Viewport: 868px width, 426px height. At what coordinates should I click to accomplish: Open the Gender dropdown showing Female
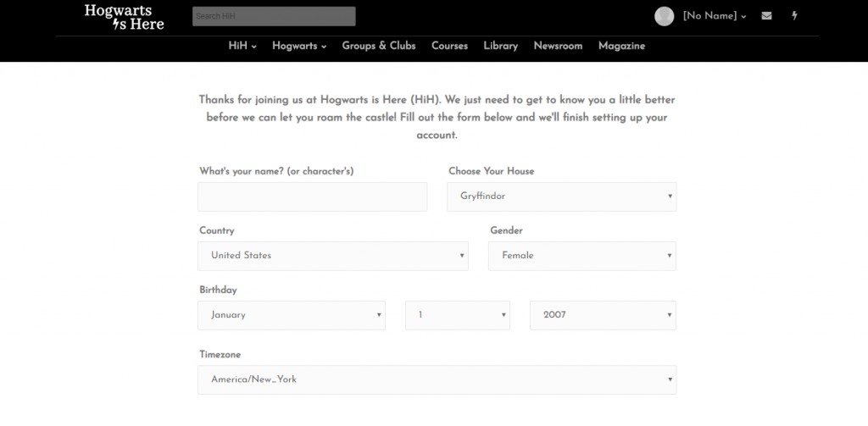click(x=581, y=256)
